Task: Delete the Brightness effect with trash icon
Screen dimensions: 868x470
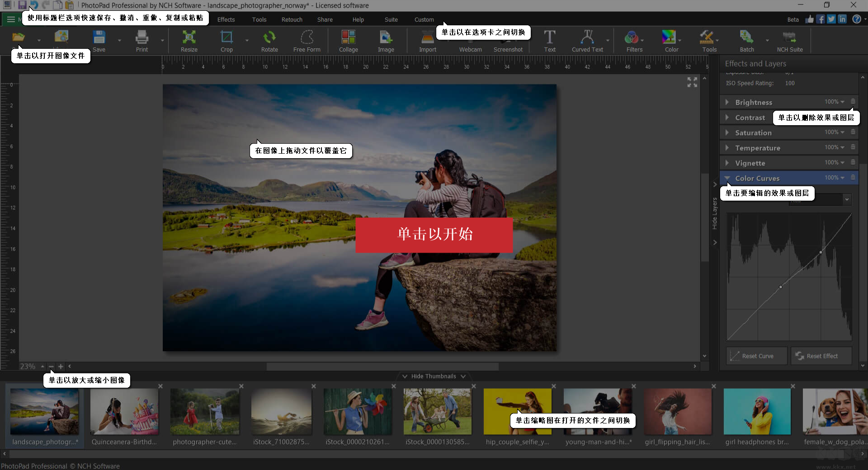Action: click(853, 102)
